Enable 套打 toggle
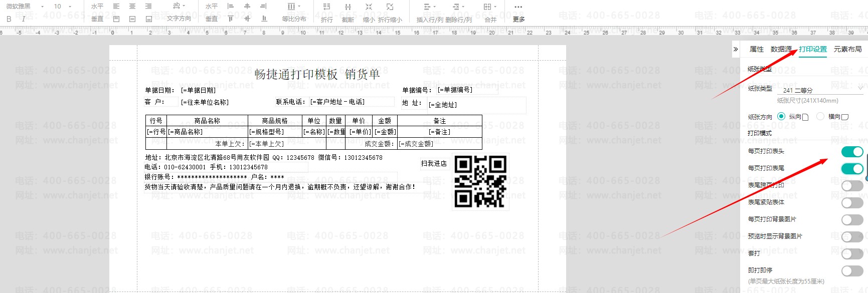The image size is (868, 293). (852, 253)
